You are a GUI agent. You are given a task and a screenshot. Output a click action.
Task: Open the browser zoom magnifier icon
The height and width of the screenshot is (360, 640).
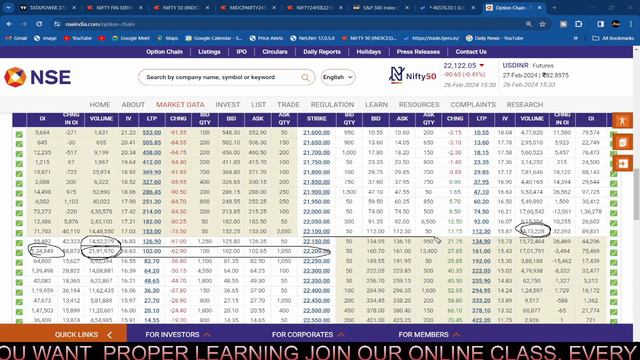tap(529, 24)
